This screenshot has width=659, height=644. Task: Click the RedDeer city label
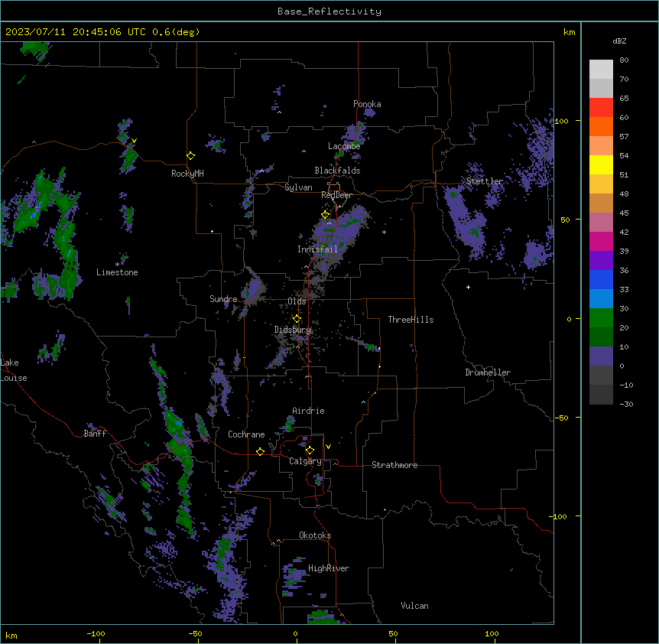336,195
